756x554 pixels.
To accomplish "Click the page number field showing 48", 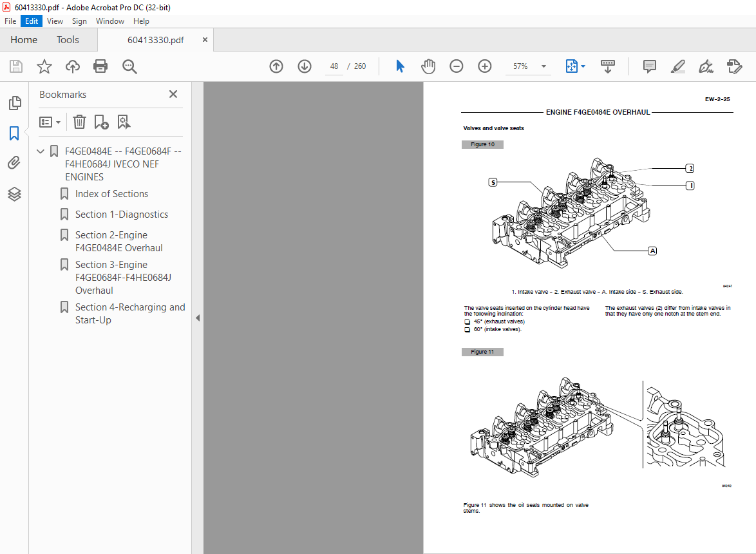I will click(x=334, y=66).
